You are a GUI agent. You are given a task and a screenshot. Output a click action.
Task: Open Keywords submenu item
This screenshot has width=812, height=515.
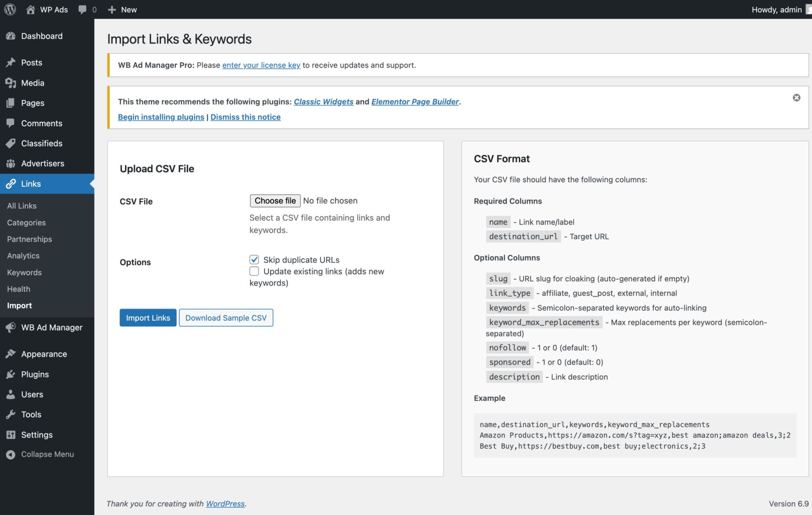[25, 273]
